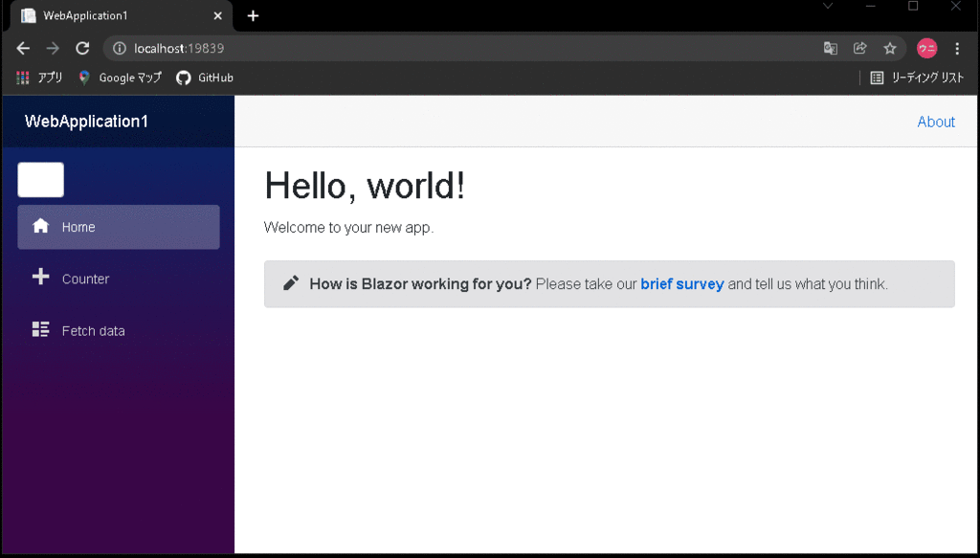Open the Chrome three-dot menu
This screenshot has width=980, height=558.
tap(957, 48)
